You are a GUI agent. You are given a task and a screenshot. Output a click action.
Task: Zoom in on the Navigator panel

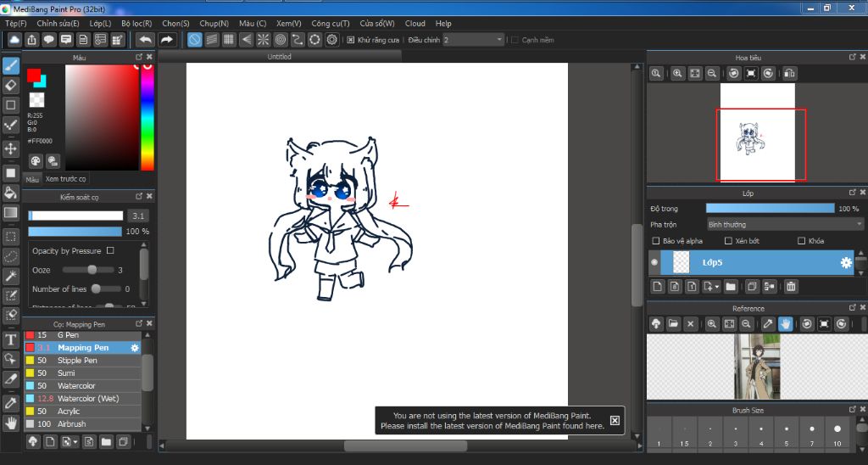(677, 73)
